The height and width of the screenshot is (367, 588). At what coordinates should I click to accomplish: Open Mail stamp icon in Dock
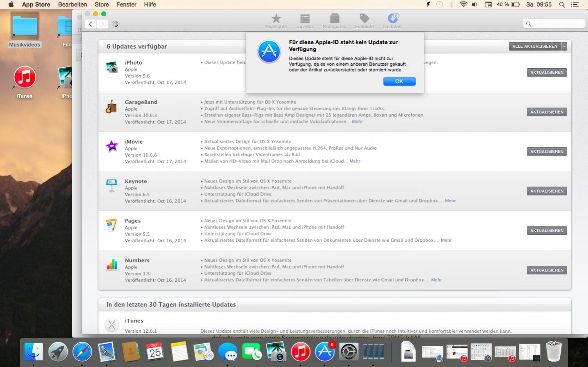point(107,351)
